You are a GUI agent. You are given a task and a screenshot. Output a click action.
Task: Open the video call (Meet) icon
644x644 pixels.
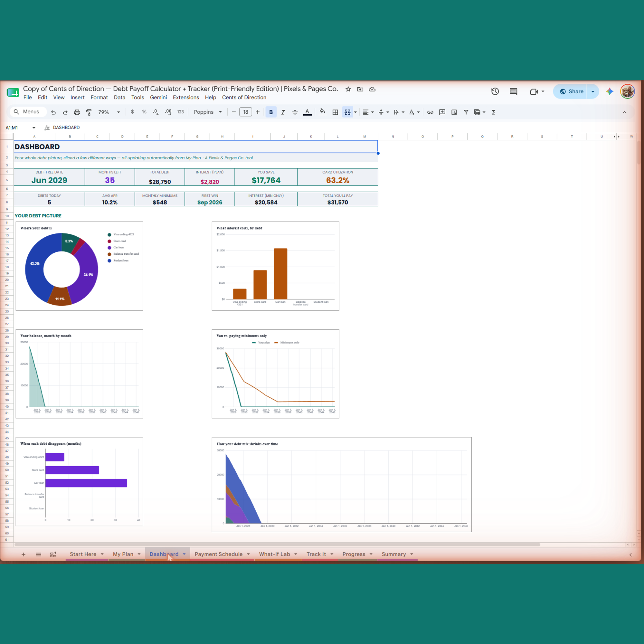534,91
